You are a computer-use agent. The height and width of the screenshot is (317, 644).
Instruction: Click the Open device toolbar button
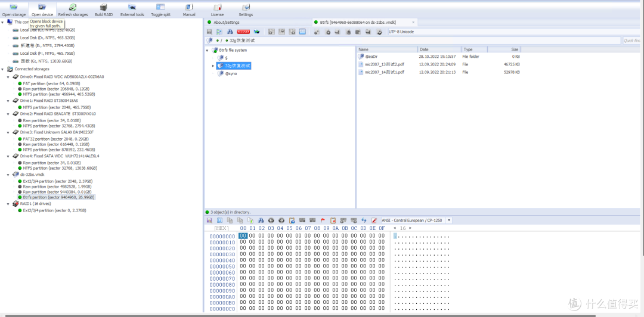pyautogui.click(x=42, y=10)
